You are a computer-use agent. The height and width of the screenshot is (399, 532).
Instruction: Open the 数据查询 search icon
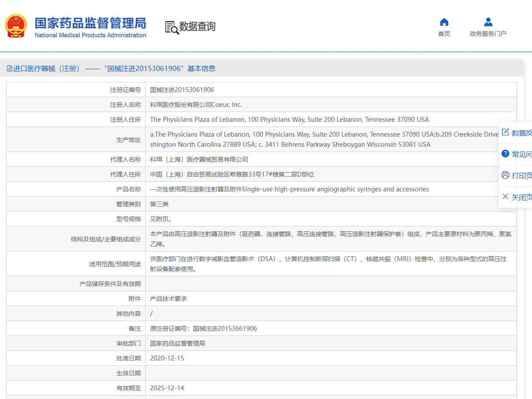[171, 27]
